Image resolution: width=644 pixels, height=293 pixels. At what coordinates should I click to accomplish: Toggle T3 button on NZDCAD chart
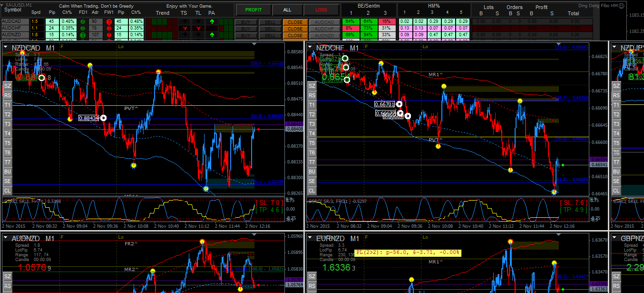7,124
